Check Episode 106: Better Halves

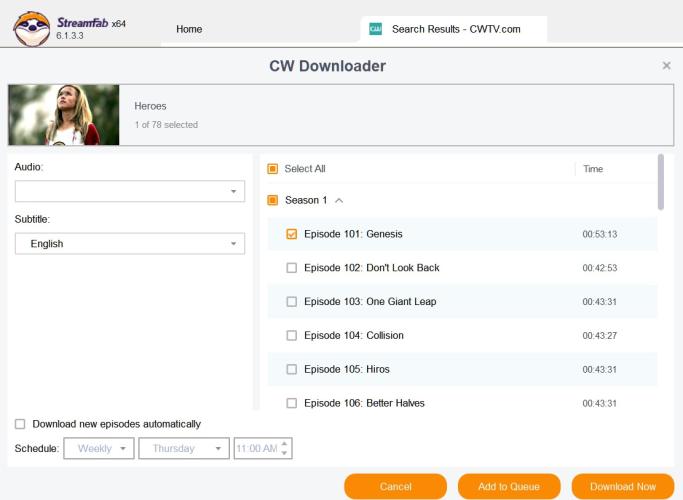[291, 403]
